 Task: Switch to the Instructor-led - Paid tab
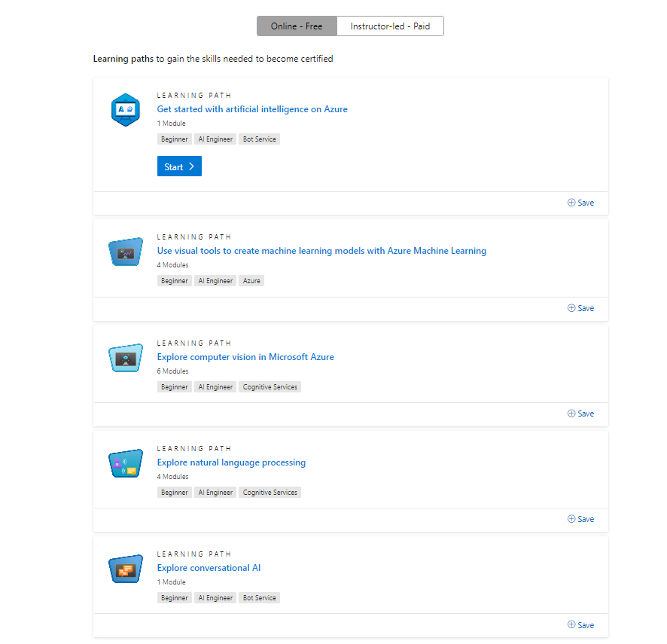point(390,26)
